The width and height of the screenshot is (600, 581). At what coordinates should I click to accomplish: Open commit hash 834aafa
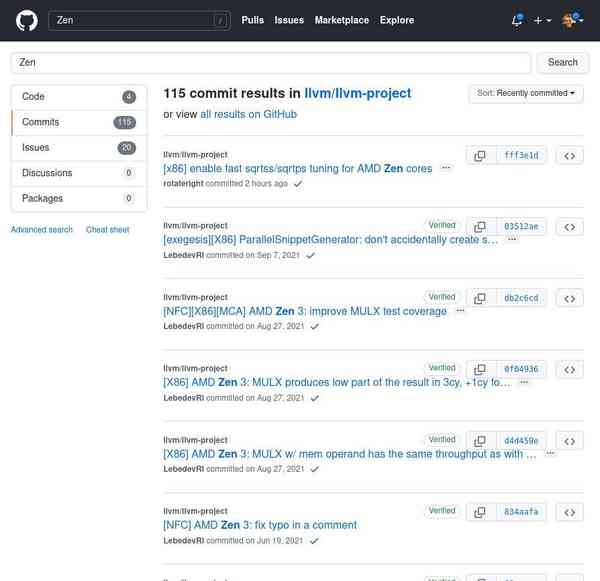click(x=521, y=512)
